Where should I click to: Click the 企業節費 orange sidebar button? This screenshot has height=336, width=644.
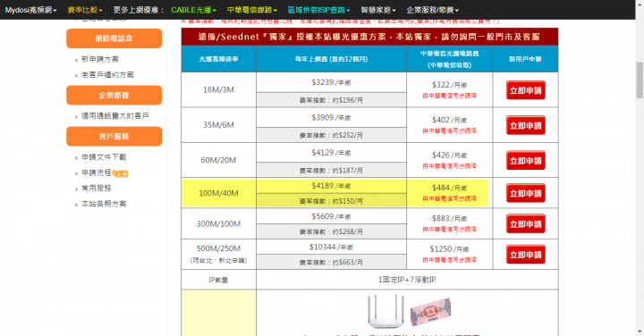pos(114,96)
